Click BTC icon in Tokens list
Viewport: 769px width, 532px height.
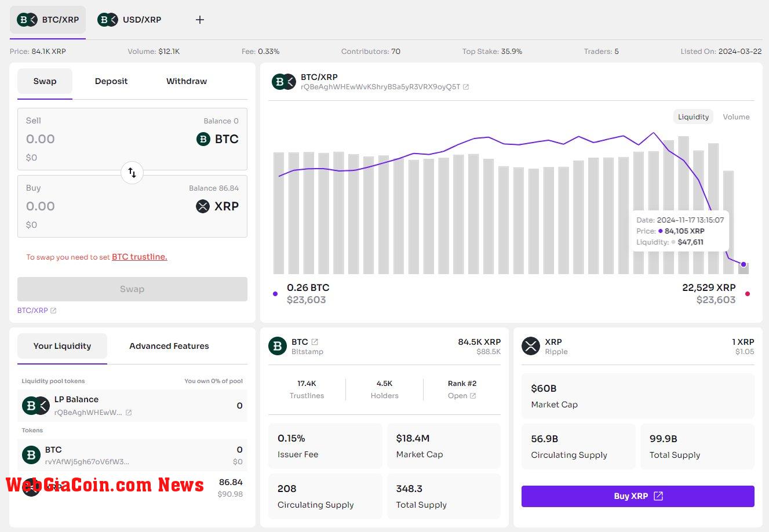point(31,455)
